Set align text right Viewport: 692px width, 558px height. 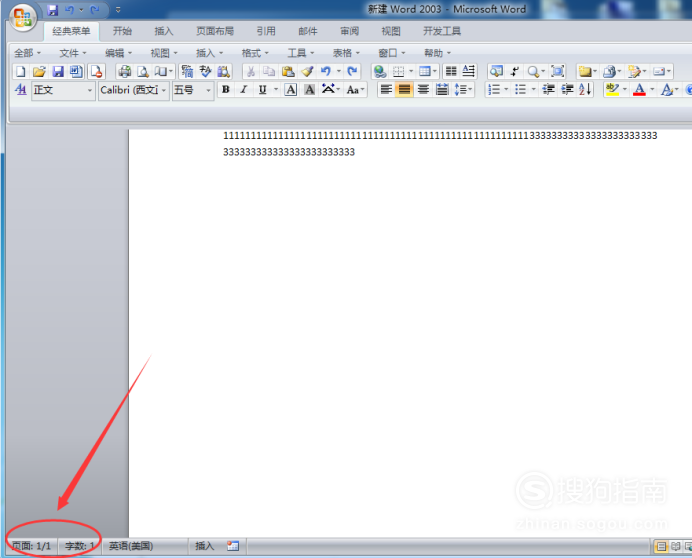pos(423,90)
